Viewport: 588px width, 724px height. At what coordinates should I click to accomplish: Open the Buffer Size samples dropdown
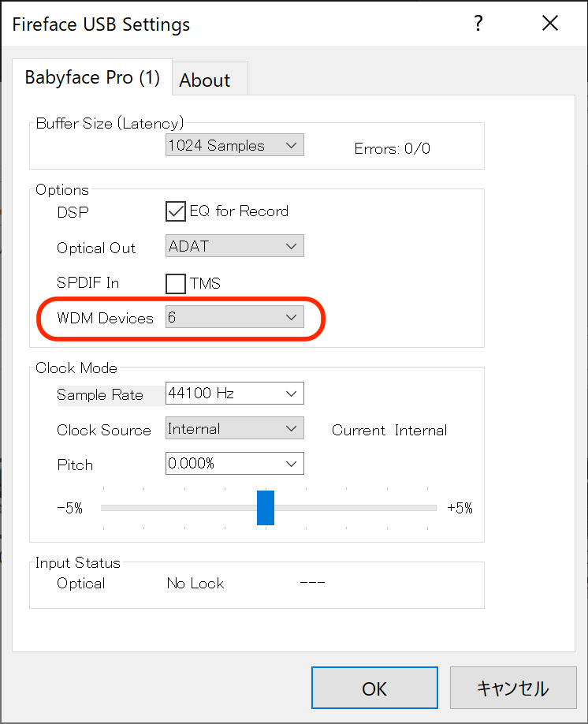tap(234, 145)
